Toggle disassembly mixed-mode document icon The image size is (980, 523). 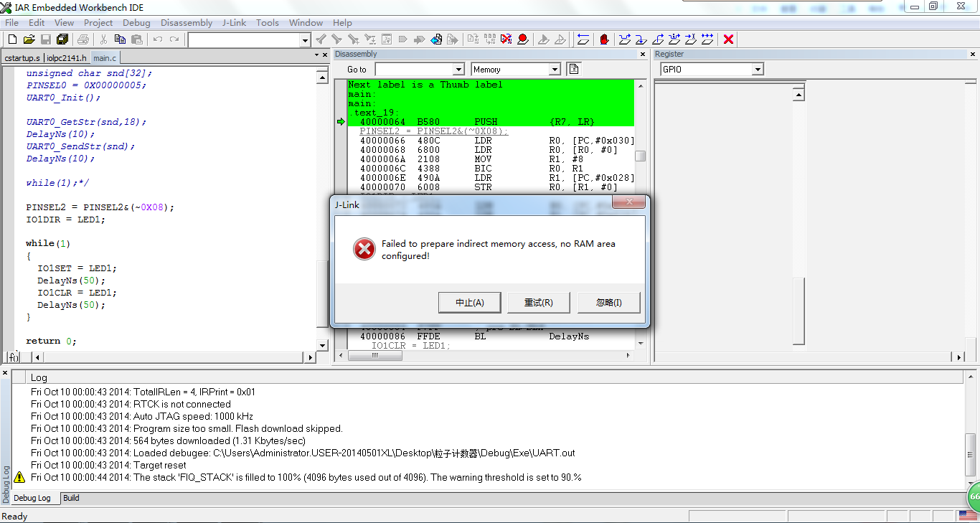(573, 69)
